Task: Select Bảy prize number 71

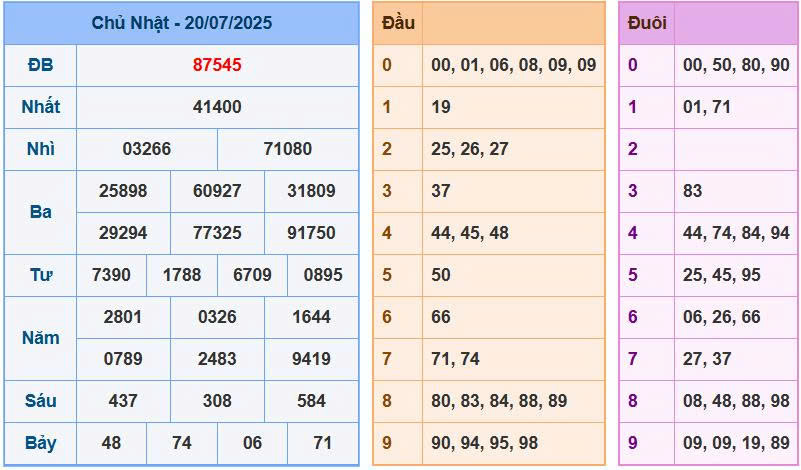Action: click(323, 442)
